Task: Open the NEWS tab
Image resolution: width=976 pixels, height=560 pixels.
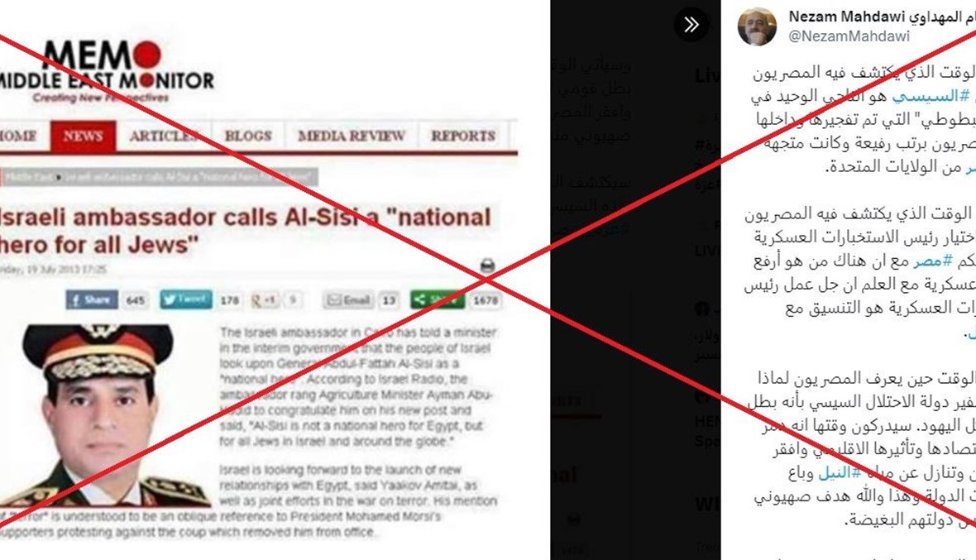Action: pos(83,136)
